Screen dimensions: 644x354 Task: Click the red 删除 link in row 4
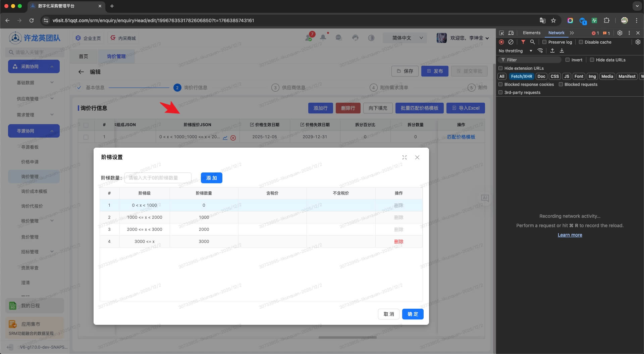pyautogui.click(x=398, y=242)
